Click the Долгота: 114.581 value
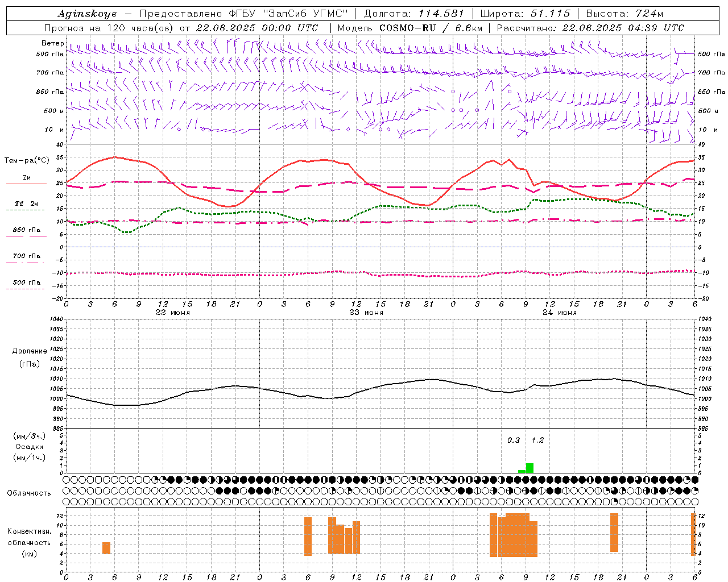Image resolution: width=728 pixels, height=582 pixels. tap(414, 14)
